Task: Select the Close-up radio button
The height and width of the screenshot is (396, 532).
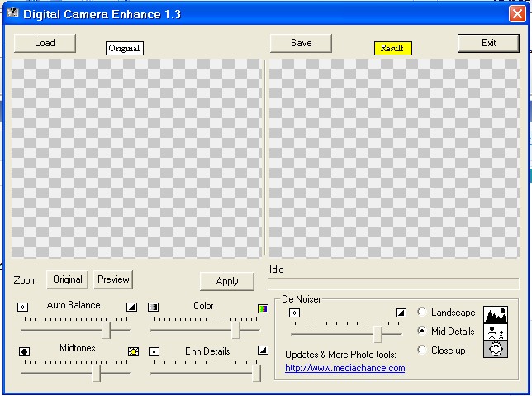Action: click(422, 351)
